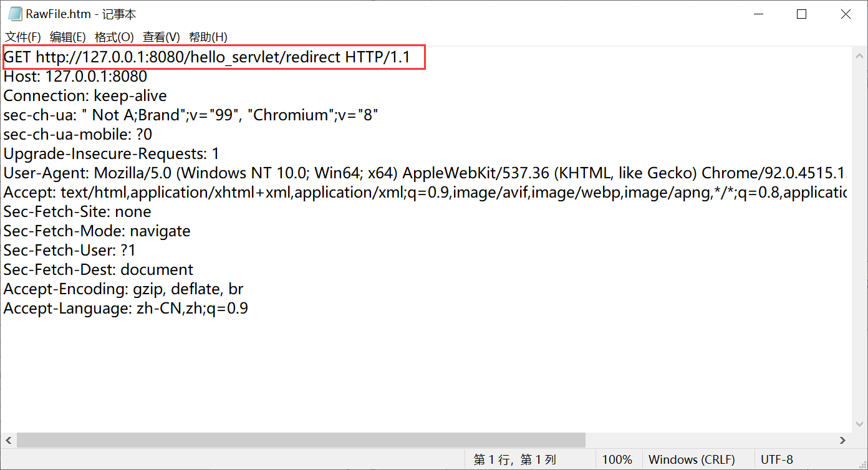The width and height of the screenshot is (868, 470).
Task: Click the 'Sec-Fetch-Dest: document' line
Action: [99, 270]
